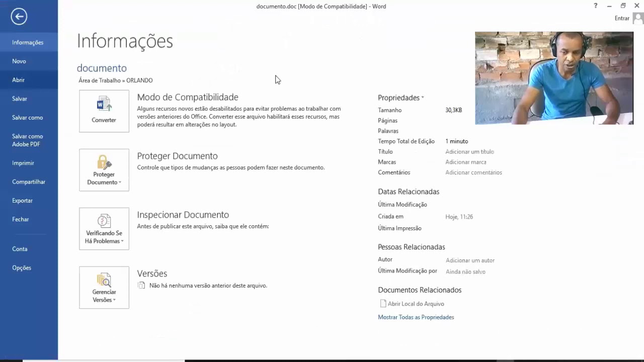The image size is (644, 362).
Task: Click the Inspecionar Documento heading
Action: tap(183, 215)
